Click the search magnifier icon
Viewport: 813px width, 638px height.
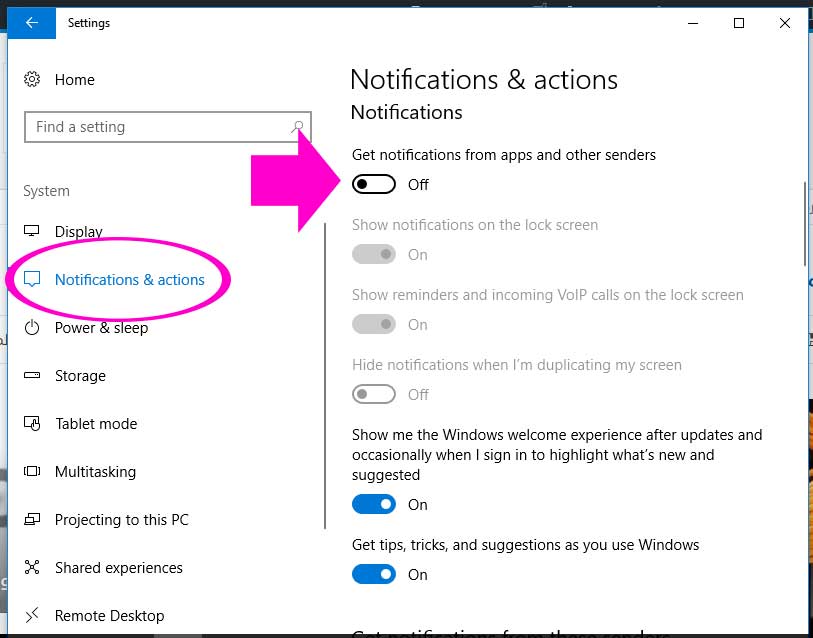pos(298,127)
